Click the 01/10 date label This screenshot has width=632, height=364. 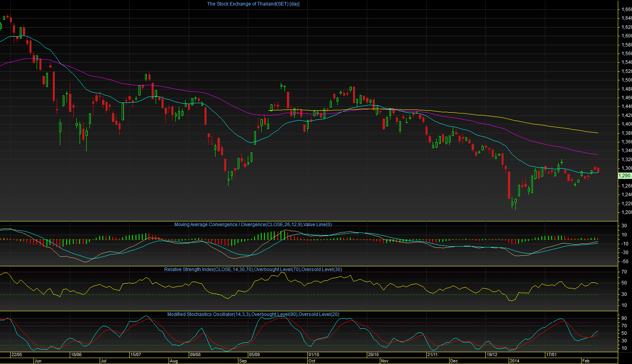pyautogui.click(x=314, y=355)
